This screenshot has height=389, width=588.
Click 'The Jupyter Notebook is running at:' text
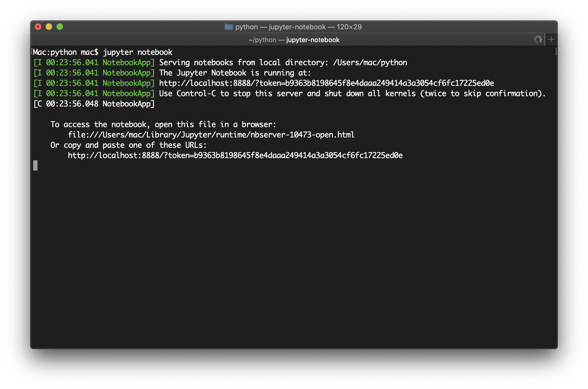point(235,73)
